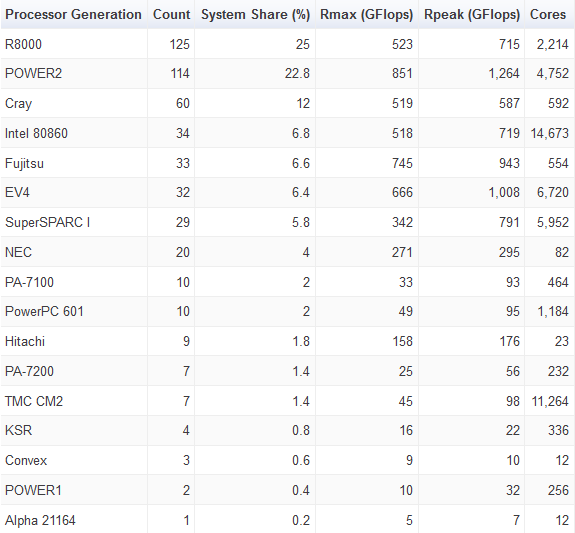Click Rpeak value 1,264
Image resolution: width=575 pixels, height=533 pixels.
(x=504, y=73)
